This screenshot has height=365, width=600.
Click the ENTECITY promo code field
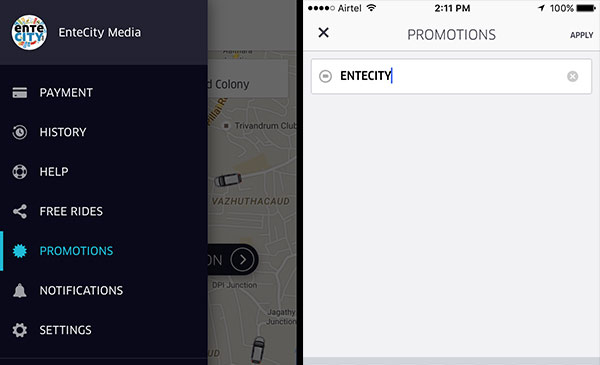point(451,76)
